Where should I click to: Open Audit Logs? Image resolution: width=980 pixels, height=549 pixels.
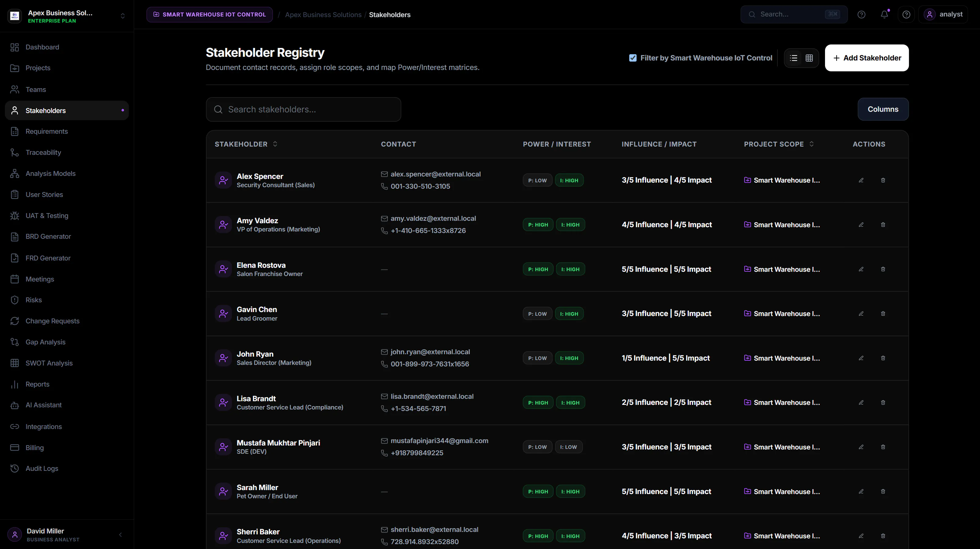[x=67, y=469]
